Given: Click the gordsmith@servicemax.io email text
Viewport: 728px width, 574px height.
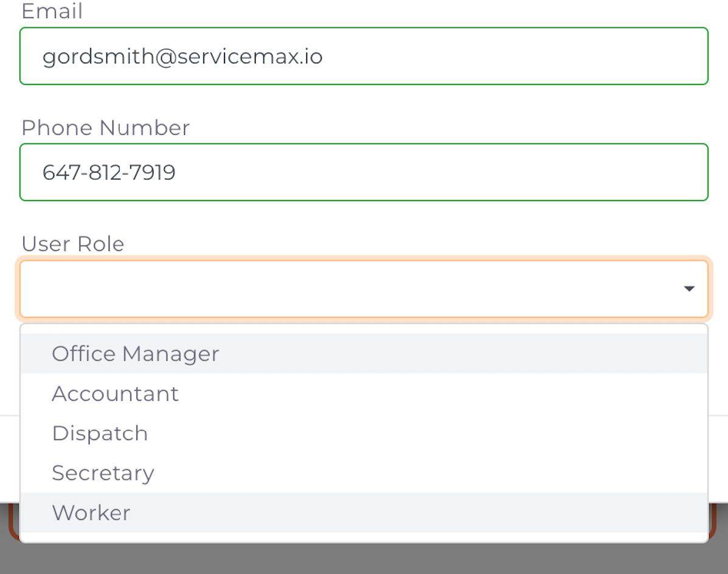Looking at the screenshot, I should 182,57.
